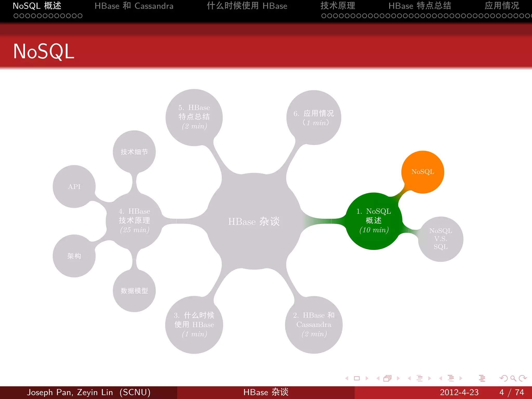532x399 pixels.
Task: Open the HBase 特点总结 section tab
Action: pyautogui.click(x=420, y=6)
